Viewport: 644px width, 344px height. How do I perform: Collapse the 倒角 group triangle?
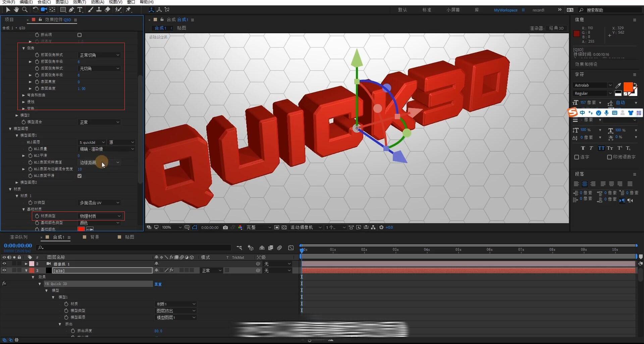click(x=23, y=48)
